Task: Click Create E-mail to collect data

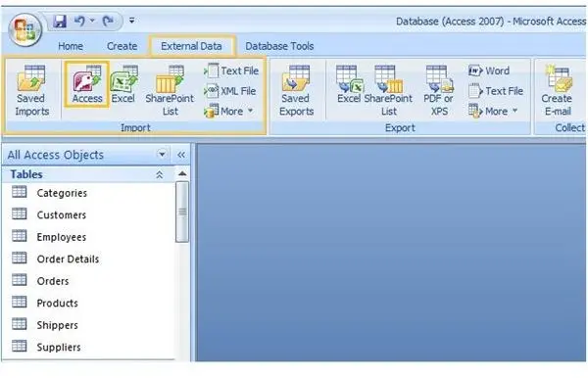Action: pos(558,91)
